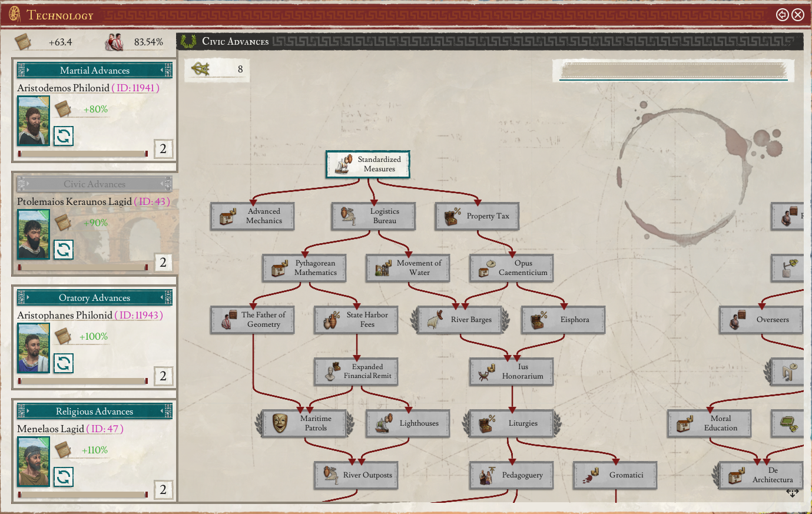
Task: Click the Moral Education building icon
Action: pos(685,423)
